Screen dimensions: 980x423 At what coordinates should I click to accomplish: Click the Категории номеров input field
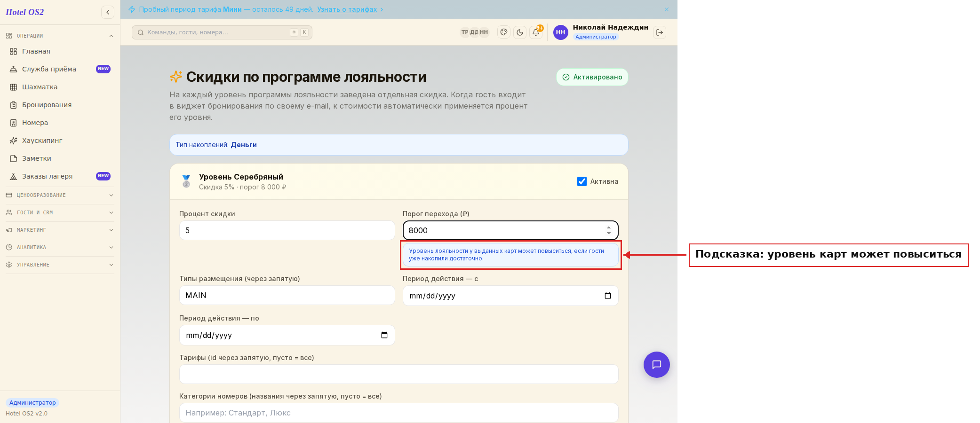(x=399, y=413)
